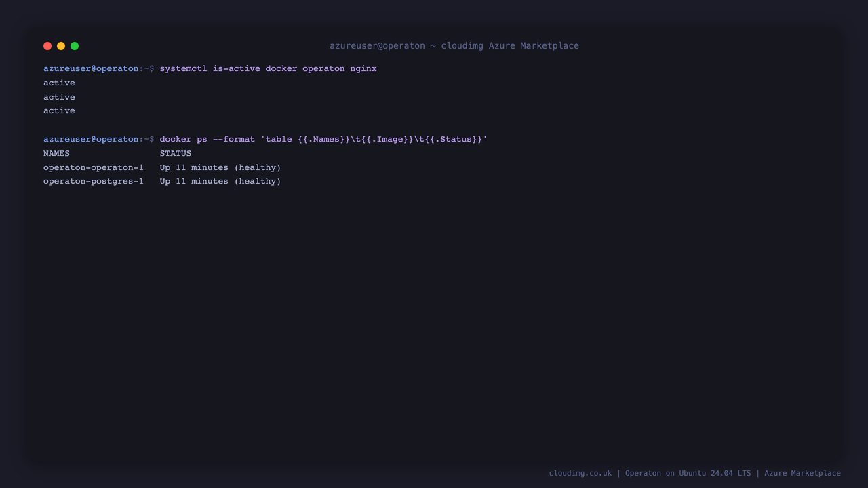The image size is (868, 488).
Task: Click the footer text 'cloudimg.co.uk | Operaton on Ubuntu 24.04 LTS'
Action: [x=650, y=473]
